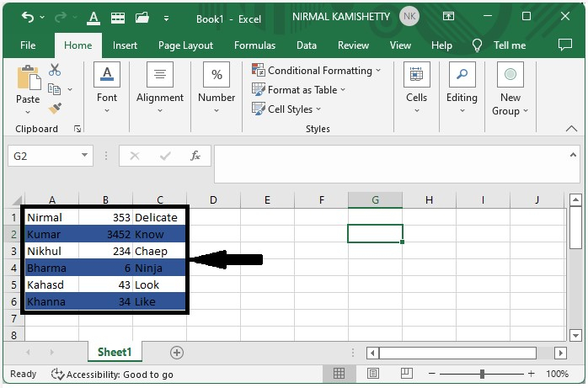This screenshot has height=388, width=588.
Task: Open Ribbon Display Options icon
Action: click(x=448, y=16)
